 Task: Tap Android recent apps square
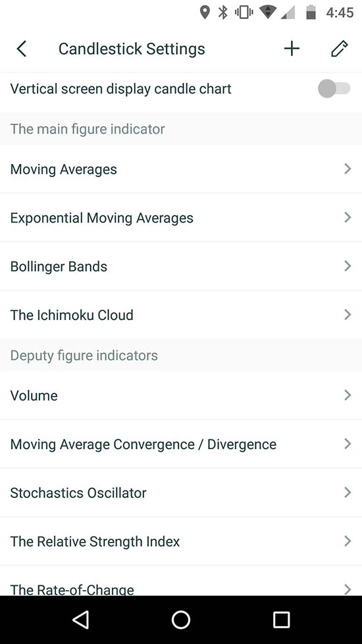pos(281,620)
